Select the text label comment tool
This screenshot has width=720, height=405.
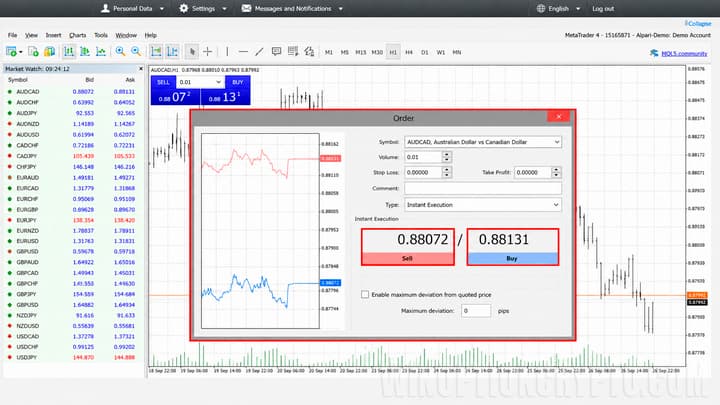pos(276,52)
